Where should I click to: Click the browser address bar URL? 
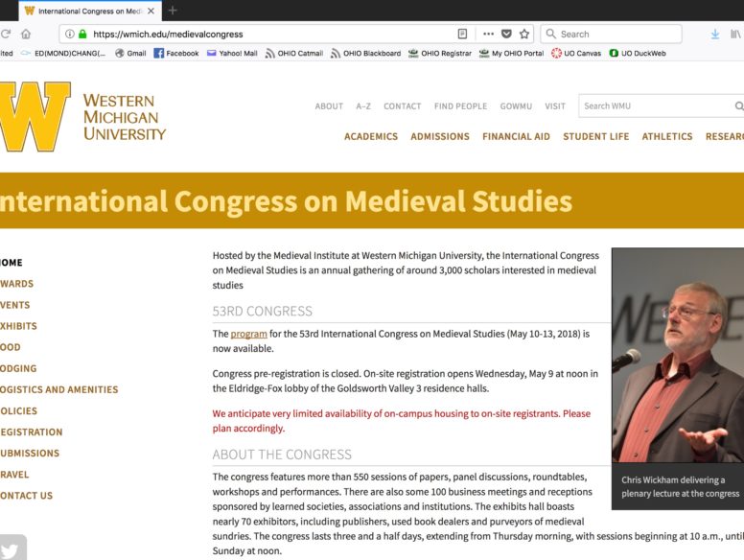[168, 35]
